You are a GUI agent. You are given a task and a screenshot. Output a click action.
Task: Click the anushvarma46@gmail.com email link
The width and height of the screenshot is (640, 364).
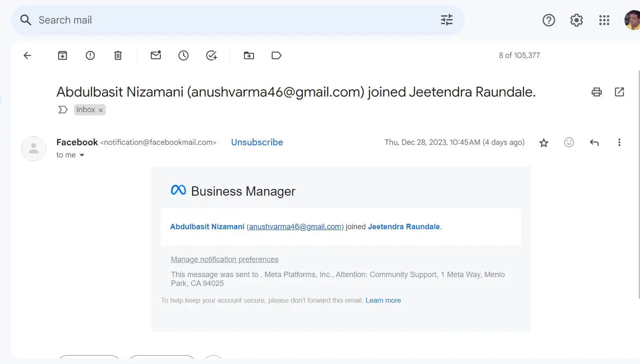[295, 227]
